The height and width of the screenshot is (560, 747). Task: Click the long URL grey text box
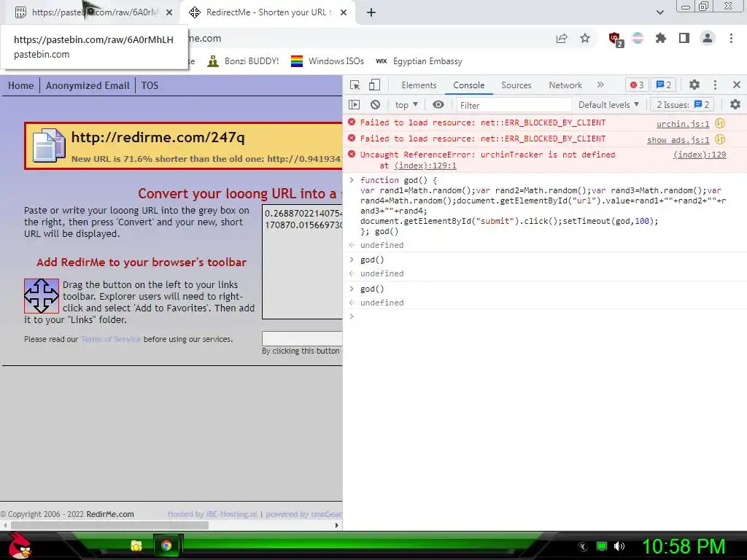tap(302, 262)
